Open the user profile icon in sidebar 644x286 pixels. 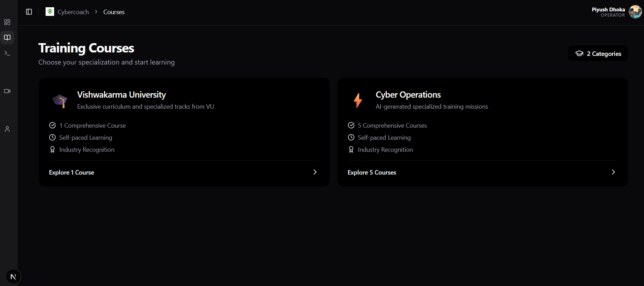[x=7, y=129]
